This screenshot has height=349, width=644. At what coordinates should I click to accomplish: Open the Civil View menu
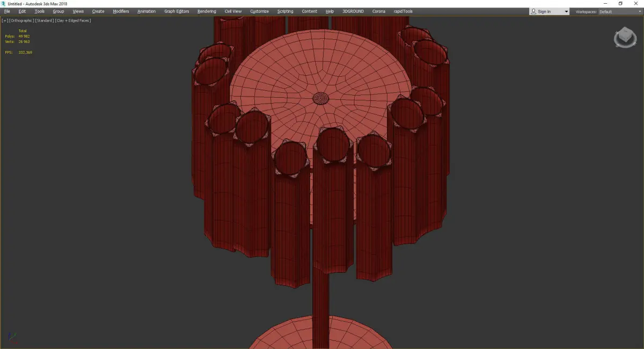233,11
